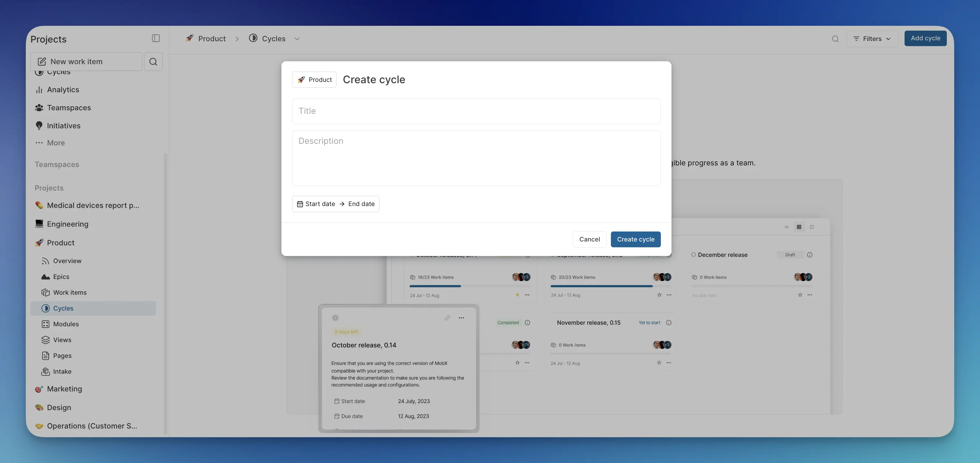
Task: Copy link icon on October release card
Action: click(447, 318)
